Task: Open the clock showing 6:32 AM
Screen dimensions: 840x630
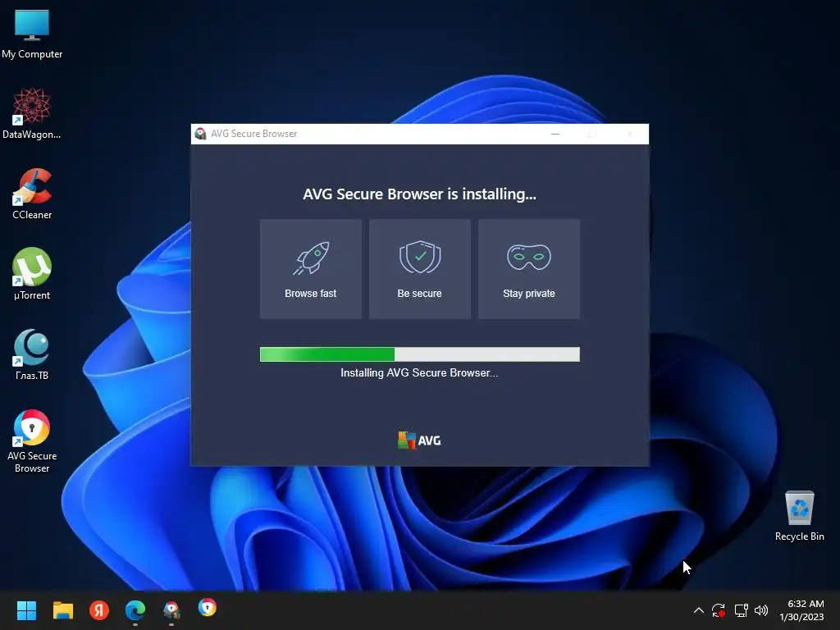Action: point(801,610)
